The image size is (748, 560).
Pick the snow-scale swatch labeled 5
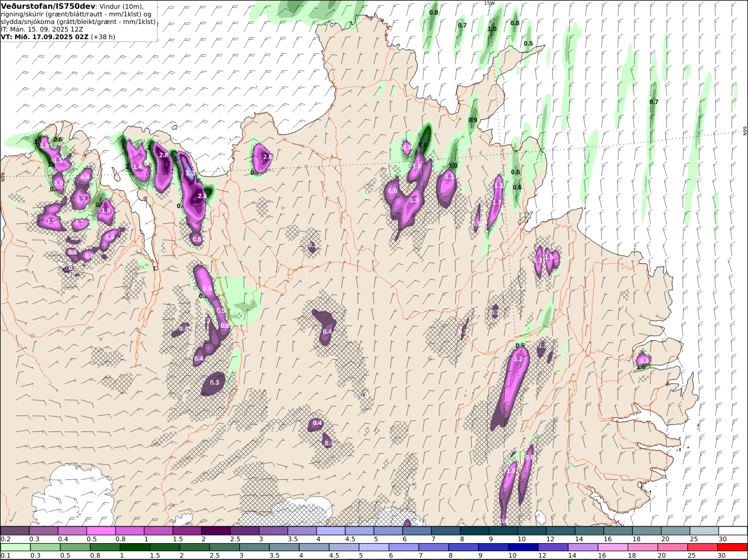click(388, 531)
